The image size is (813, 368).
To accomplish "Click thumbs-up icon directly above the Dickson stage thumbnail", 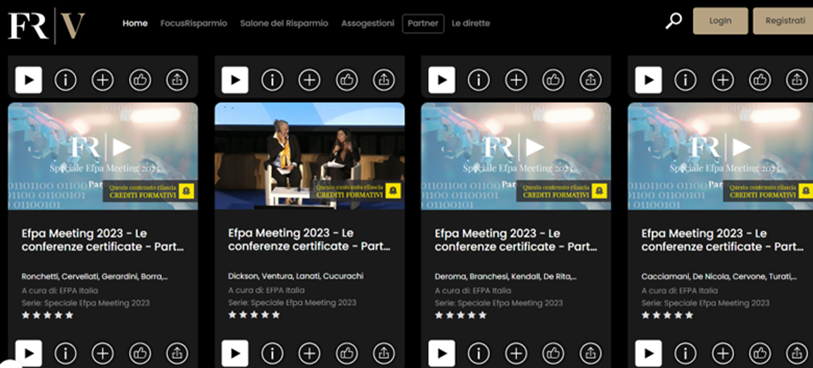I will 347,80.
